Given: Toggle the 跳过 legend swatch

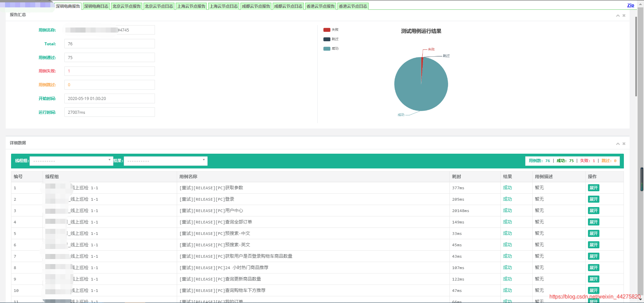Looking at the screenshot, I should 327,39.
